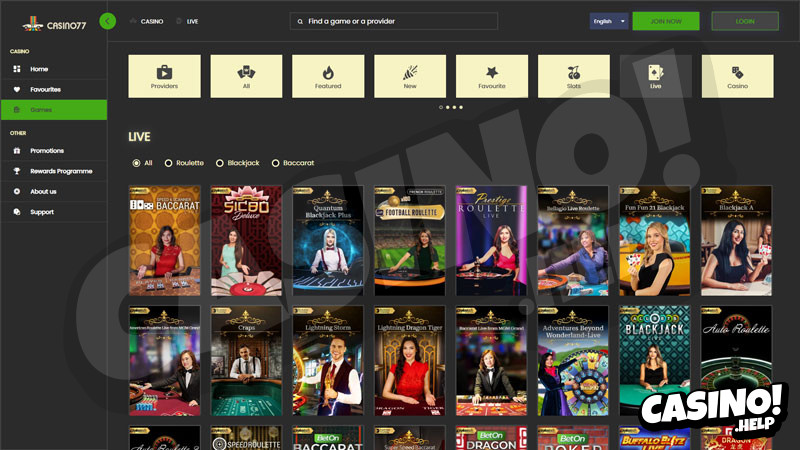Screen dimensions: 800x450
Task: Open About us in sidebar
Action: (54, 191)
